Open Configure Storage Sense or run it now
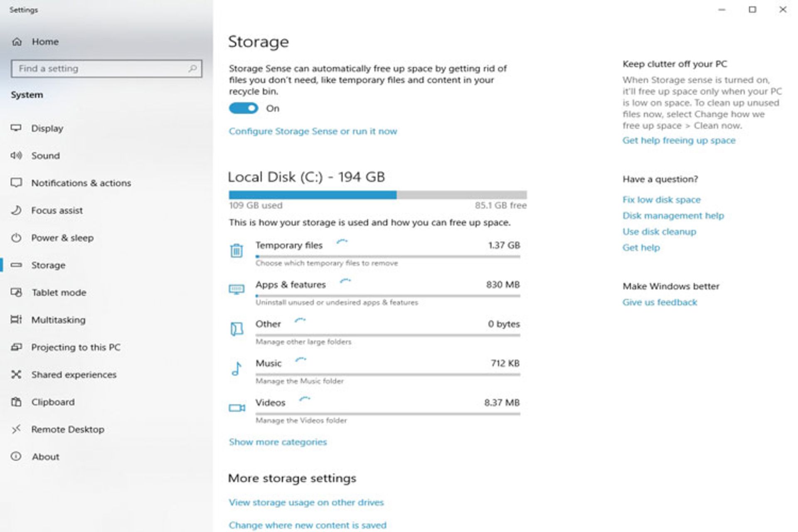The height and width of the screenshot is (532, 798). [313, 131]
